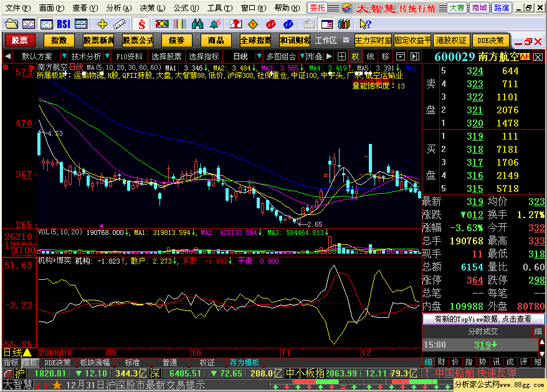Open the RSI indicator tool
Viewport: 547px width, 392px height.
(x=64, y=24)
